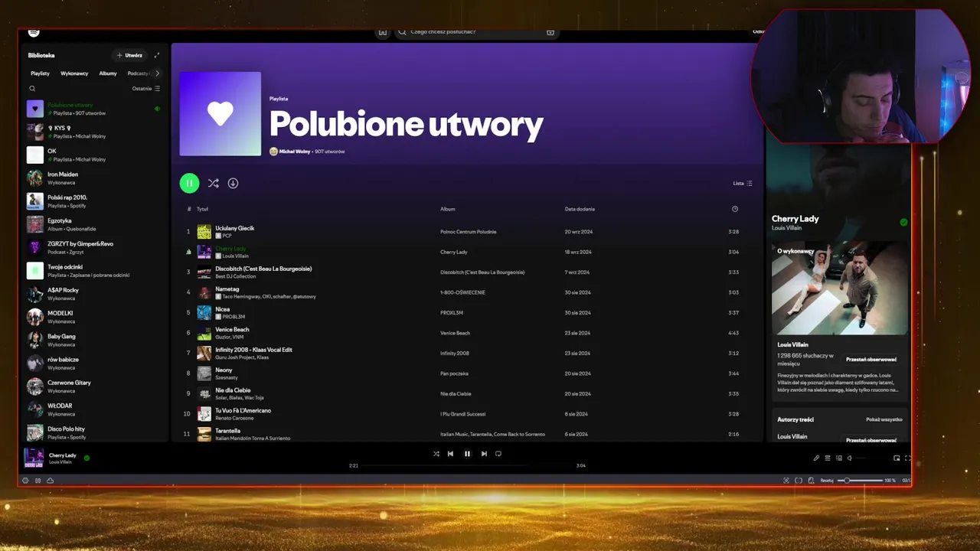
Task: Skip to the next track
Action: tap(484, 454)
